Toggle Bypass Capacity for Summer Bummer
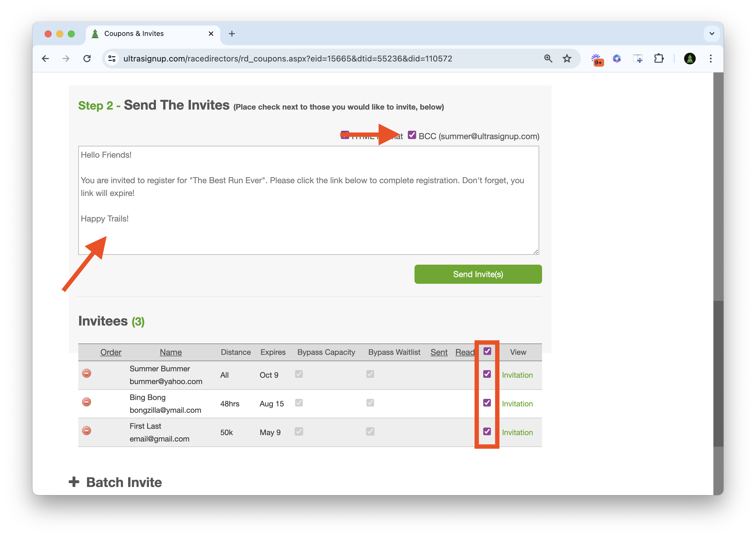Image resolution: width=756 pixels, height=538 pixels. [x=299, y=374]
